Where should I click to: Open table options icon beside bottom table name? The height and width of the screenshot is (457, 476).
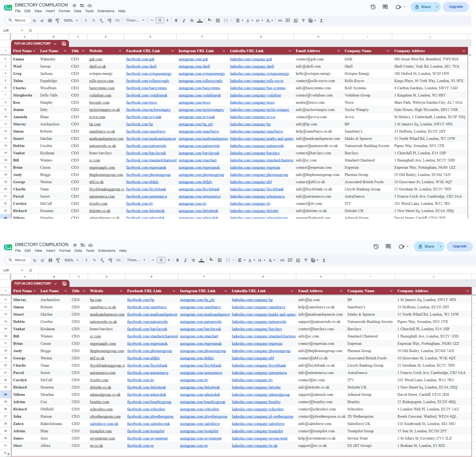click(x=64, y=283)
